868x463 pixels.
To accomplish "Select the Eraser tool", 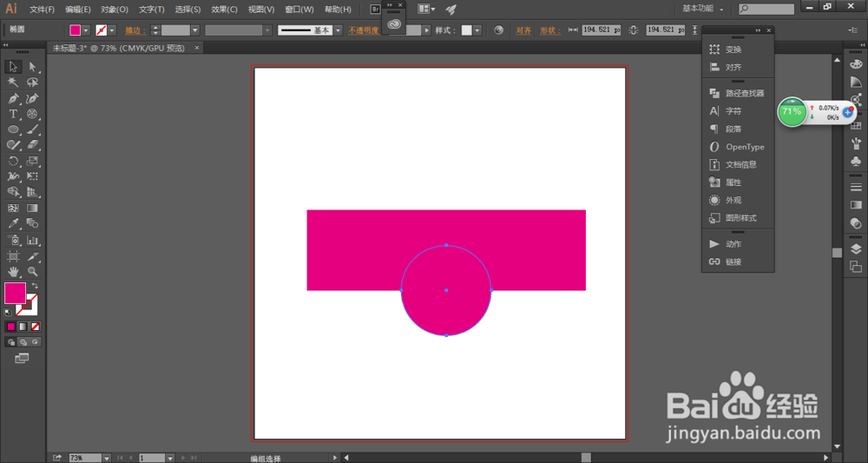I will pos(33,144).
